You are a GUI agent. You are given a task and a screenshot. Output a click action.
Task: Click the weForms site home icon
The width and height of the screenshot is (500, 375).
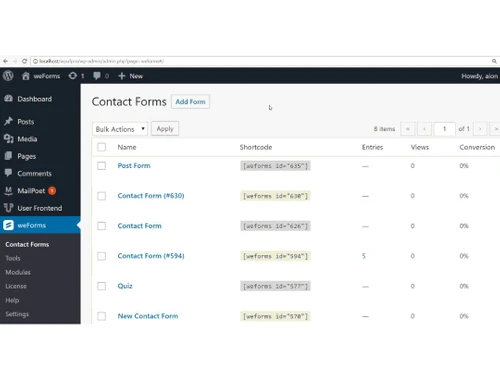pyautogui.click(x=26, y=76)
